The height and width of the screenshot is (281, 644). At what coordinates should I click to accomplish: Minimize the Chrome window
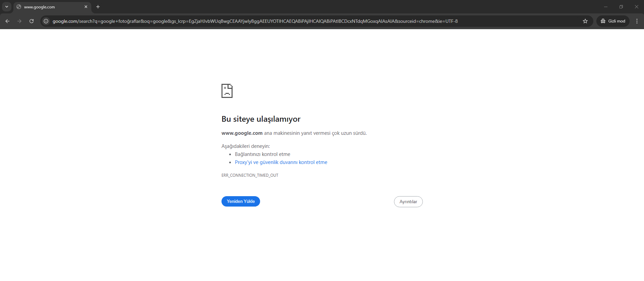click(x=606, y=7)
